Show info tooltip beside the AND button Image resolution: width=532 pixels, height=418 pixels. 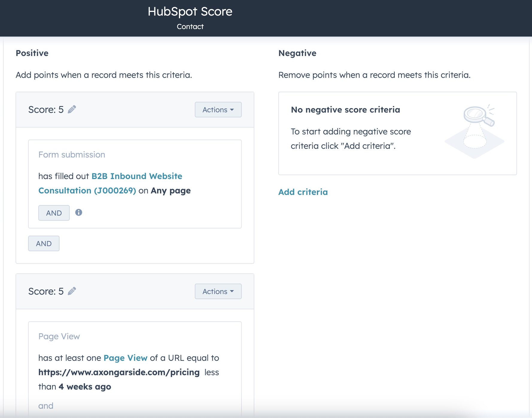(79, 213)
